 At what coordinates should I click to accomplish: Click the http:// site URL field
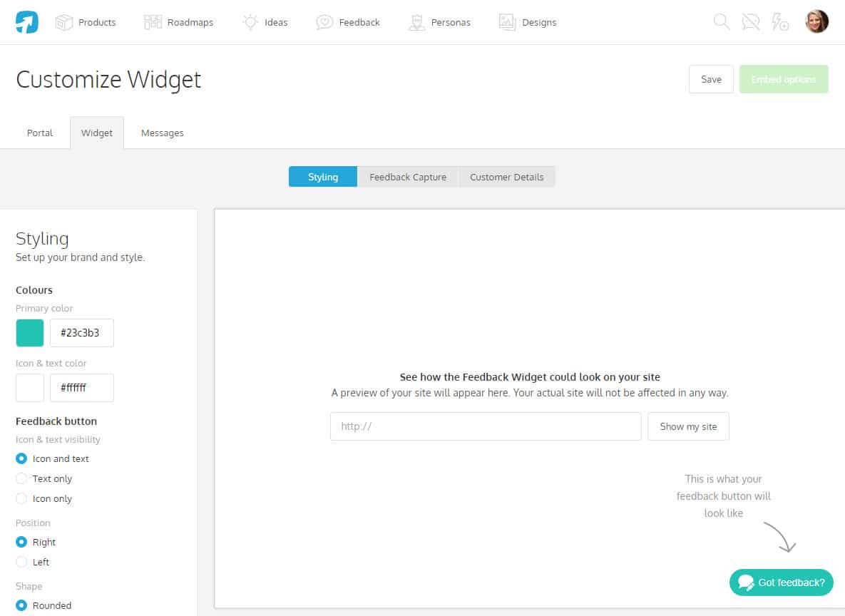tap(486, 426)
